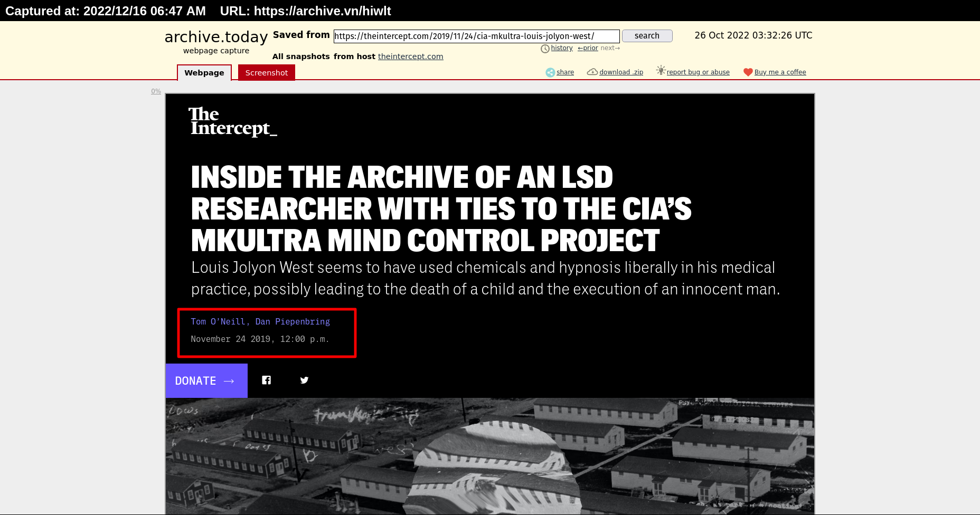Click the 0% progress indicator link
Image resolution: width=980 pixels, height=515 pixels.
click(156, 91)
